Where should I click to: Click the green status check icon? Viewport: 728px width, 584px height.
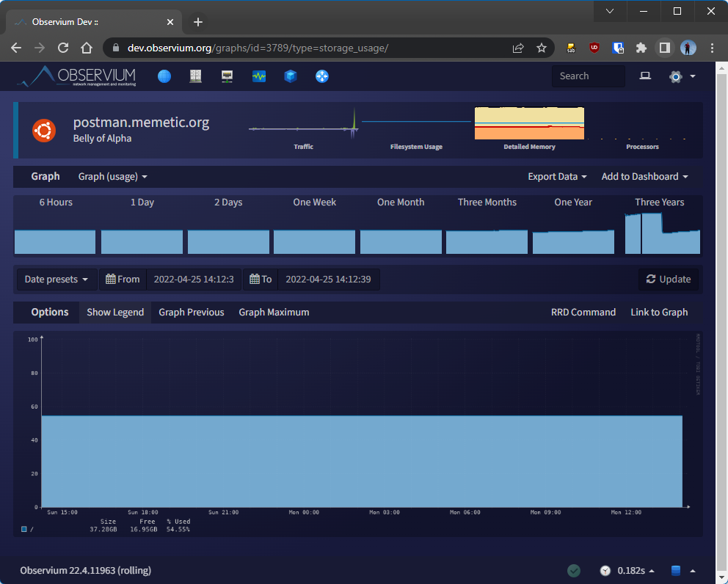[574, 571]
